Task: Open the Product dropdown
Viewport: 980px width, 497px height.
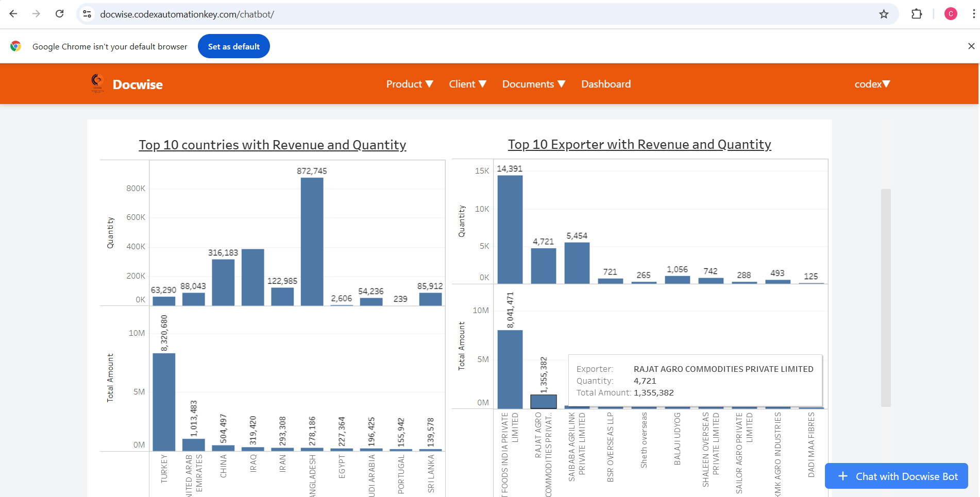Action: pos(410,84)
